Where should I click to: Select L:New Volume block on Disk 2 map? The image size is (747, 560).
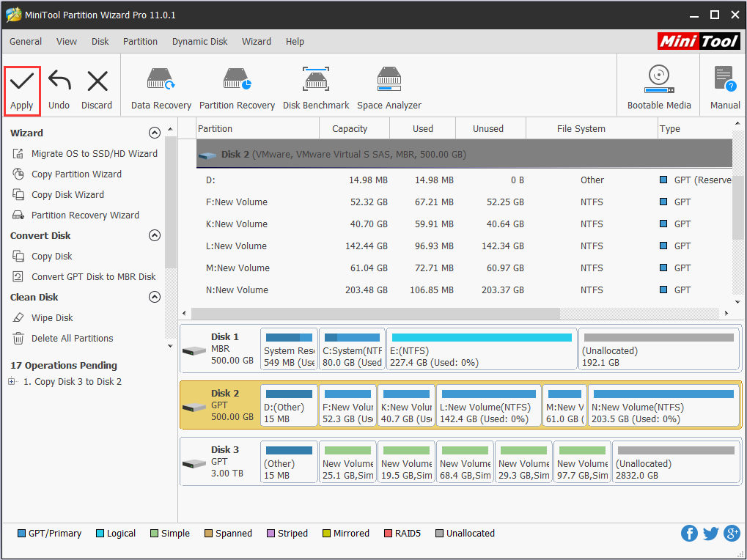pos(489,405)
